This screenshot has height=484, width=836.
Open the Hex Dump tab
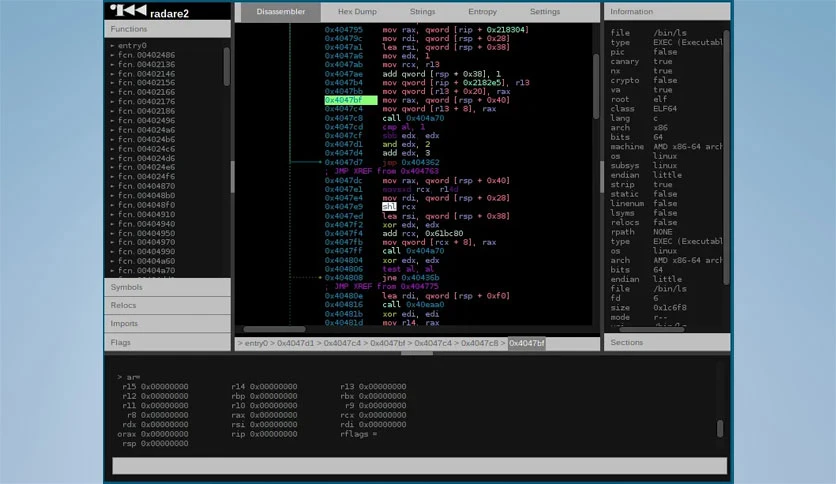point(357,11)
